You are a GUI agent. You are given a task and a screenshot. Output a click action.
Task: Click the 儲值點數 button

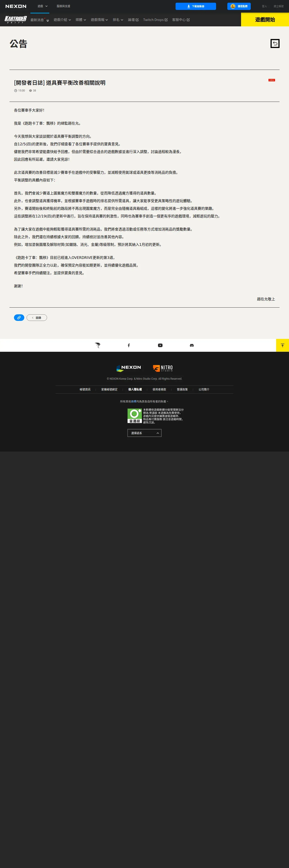239,6
